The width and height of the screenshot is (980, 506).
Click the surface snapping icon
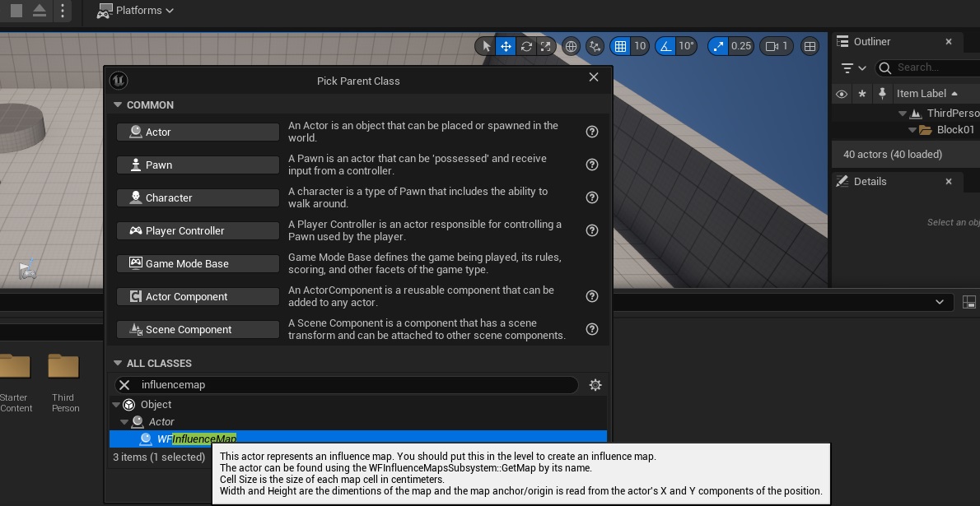[595, 46]
